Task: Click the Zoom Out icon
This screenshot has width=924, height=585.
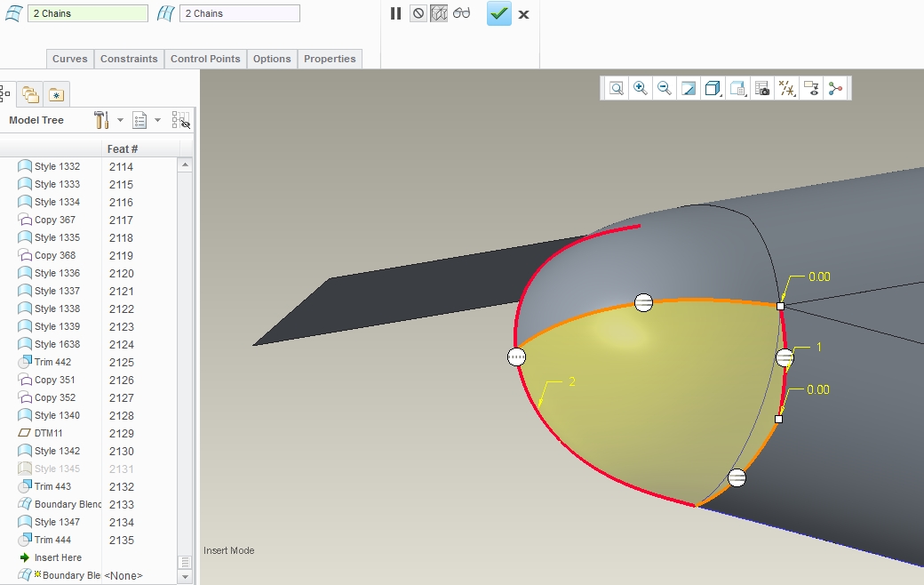Action: point(665,88)
